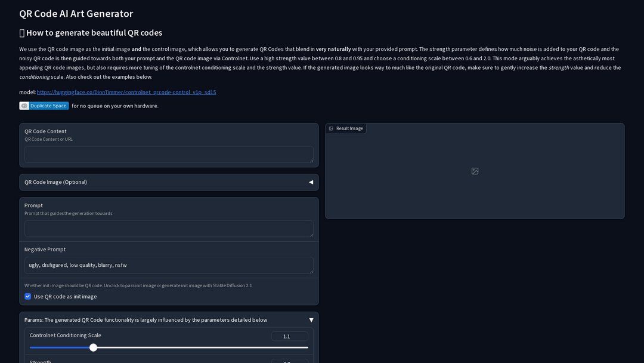644x363 pixels.
Task: Click into the Prompt text field
Action: click(168, 228)
